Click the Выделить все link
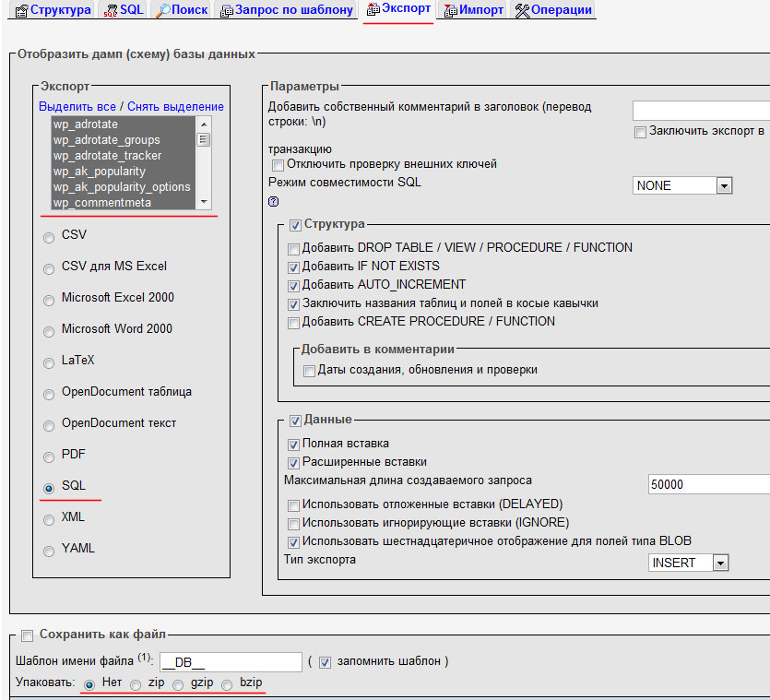The height and width of the screenshot is (700, 770). coord(77,107)
